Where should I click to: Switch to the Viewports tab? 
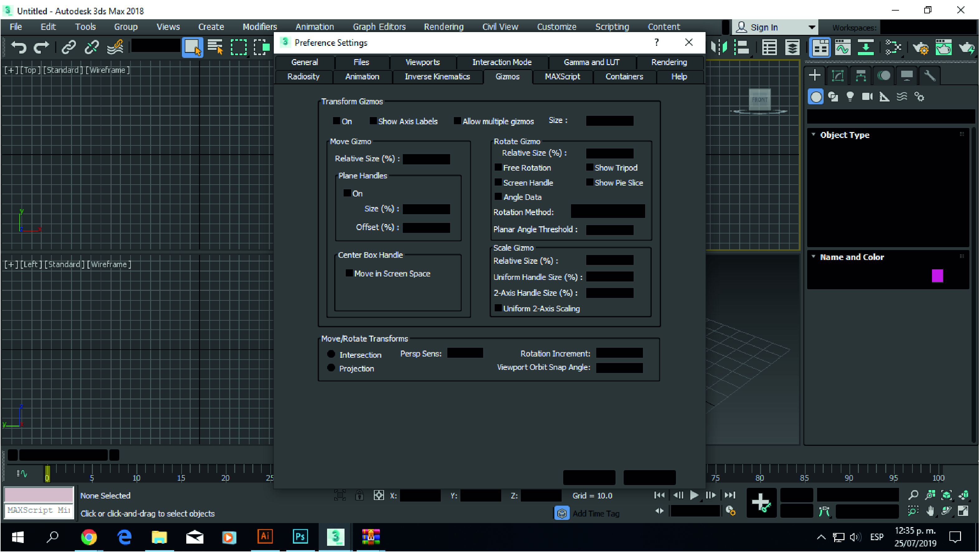(422, 62)
